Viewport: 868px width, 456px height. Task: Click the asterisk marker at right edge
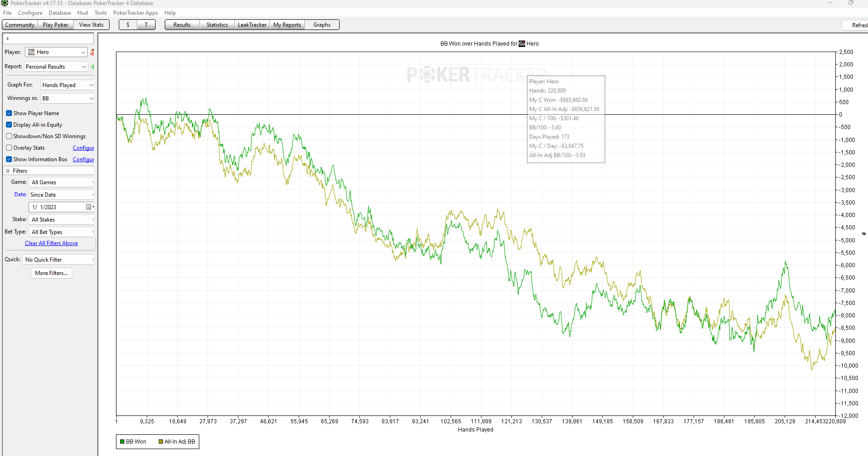pos(864,234)
